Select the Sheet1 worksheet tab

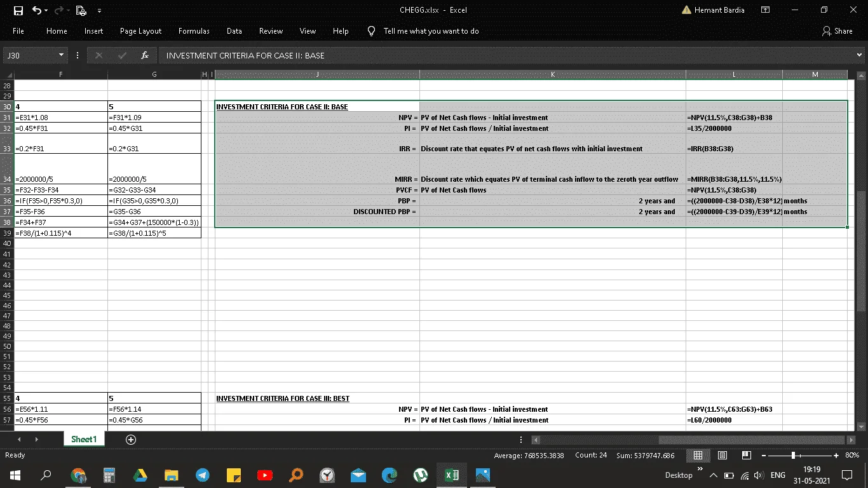(84, 439)
